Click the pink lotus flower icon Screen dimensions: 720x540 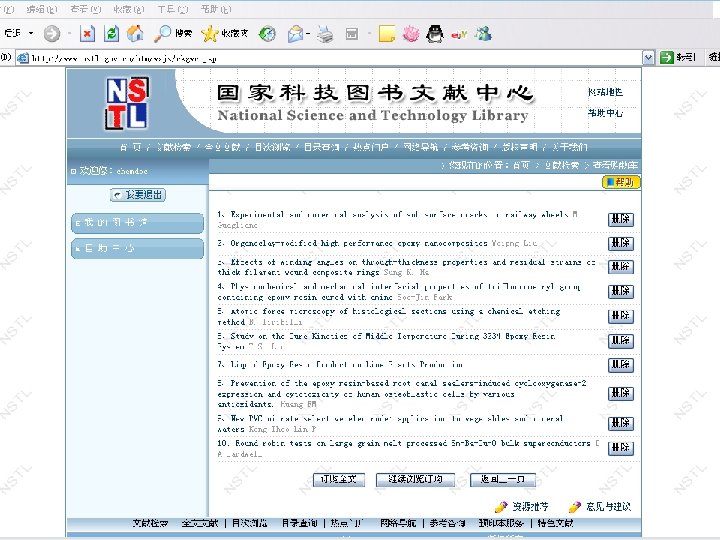tap(411, 34)
